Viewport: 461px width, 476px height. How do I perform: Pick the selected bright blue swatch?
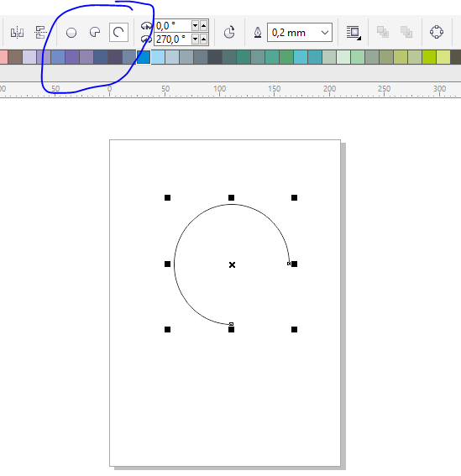(144, 57)
